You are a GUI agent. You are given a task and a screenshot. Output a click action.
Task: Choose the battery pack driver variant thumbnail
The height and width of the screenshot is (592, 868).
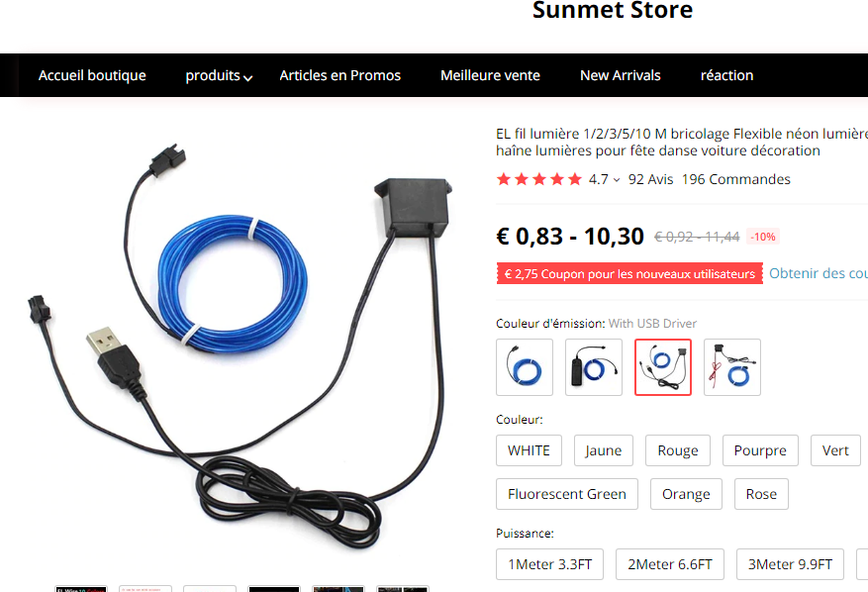(x=594, y=367)
